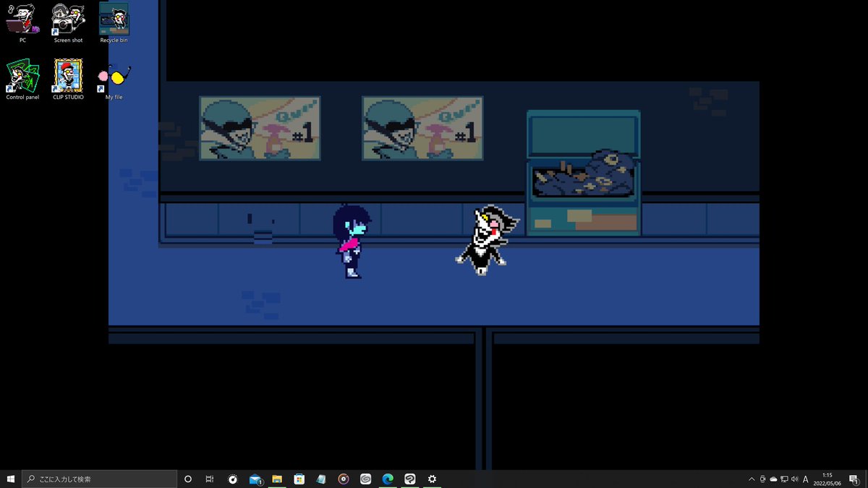This screenshot has width=868, height=488.
Task: Open the blue tilted notebook taskbar app
Action: click(321, 479)
